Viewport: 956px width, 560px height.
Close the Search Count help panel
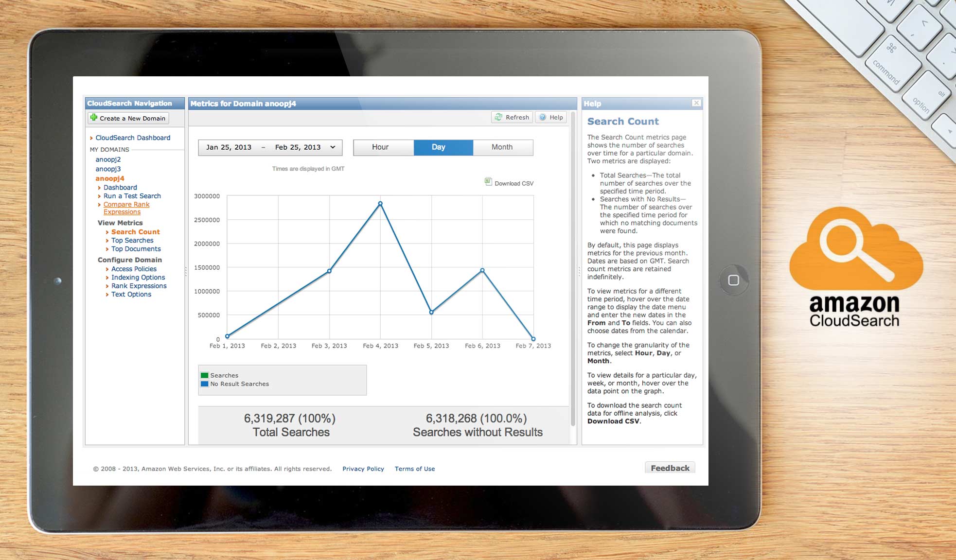(696, 103)
